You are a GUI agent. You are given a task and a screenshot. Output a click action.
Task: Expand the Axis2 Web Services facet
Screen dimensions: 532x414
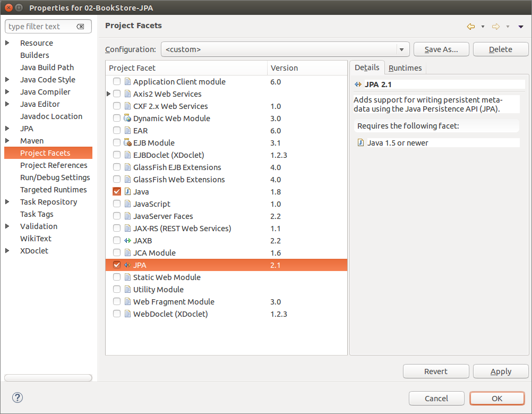coord(108,94)
